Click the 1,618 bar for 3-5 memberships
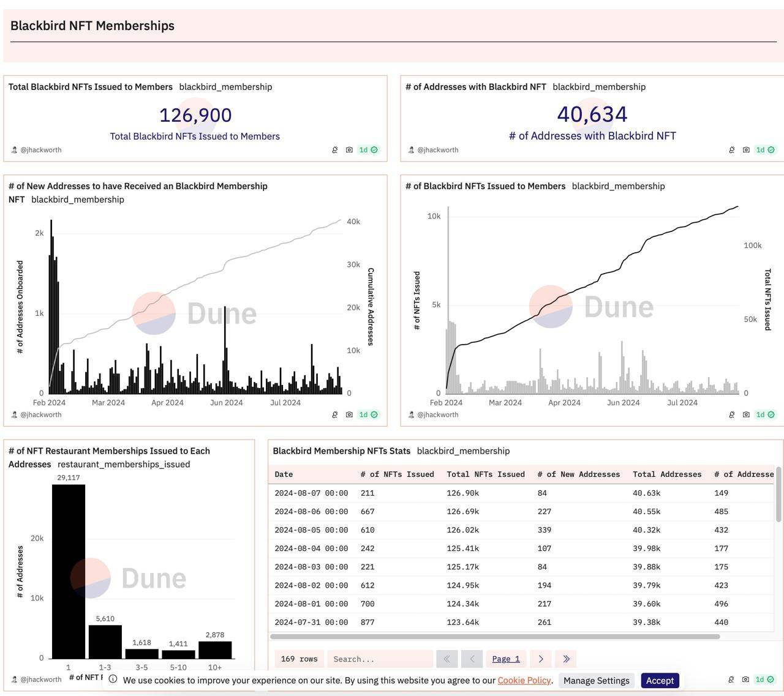Viewport: 784px width, 696px height. 141,654
